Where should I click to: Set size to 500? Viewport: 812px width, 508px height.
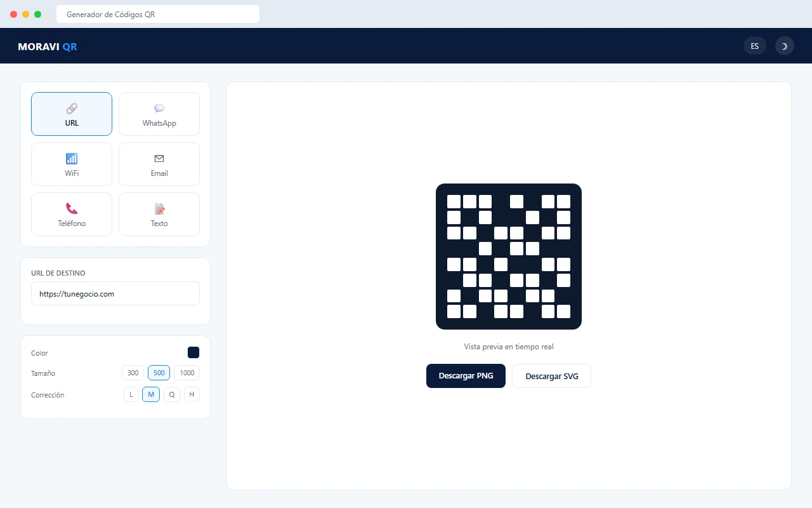[159, 373]
